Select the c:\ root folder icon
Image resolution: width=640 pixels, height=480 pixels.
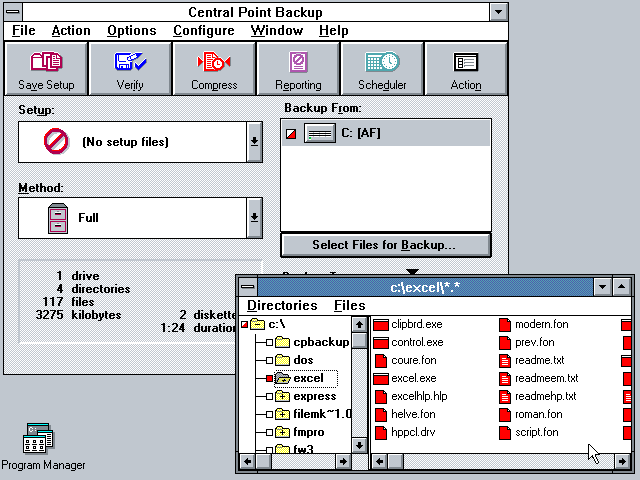(258, 324)
